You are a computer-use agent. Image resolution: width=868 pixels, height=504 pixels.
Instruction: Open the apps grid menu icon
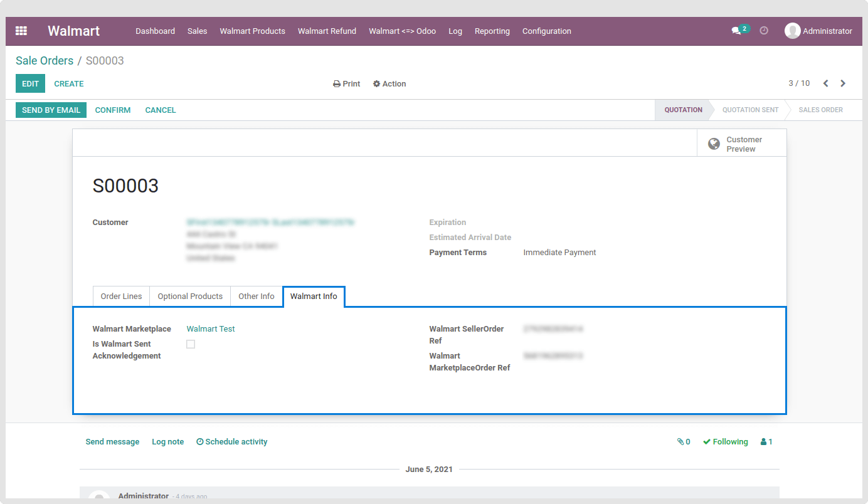point(21,31)
